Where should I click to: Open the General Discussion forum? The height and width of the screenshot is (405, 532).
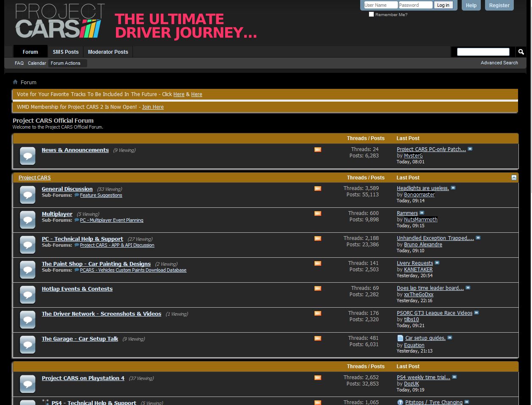[67, 189]
